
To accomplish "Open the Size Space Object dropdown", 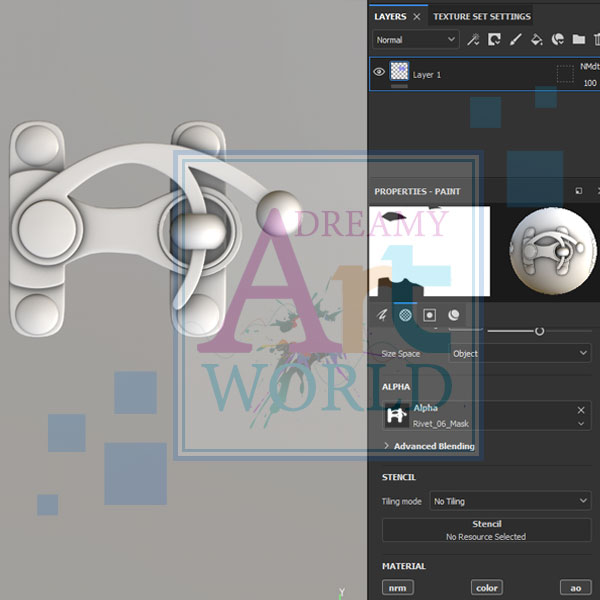I will click(519, 353).
